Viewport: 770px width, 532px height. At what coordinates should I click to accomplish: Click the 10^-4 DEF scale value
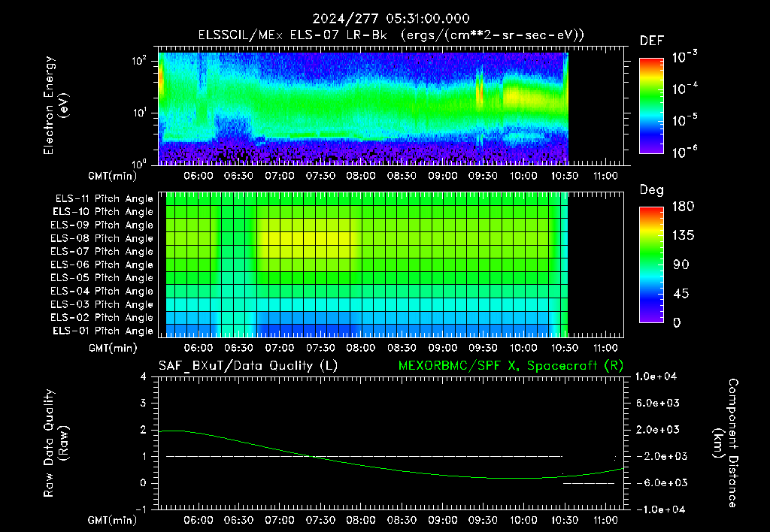[x=684, y=89]
